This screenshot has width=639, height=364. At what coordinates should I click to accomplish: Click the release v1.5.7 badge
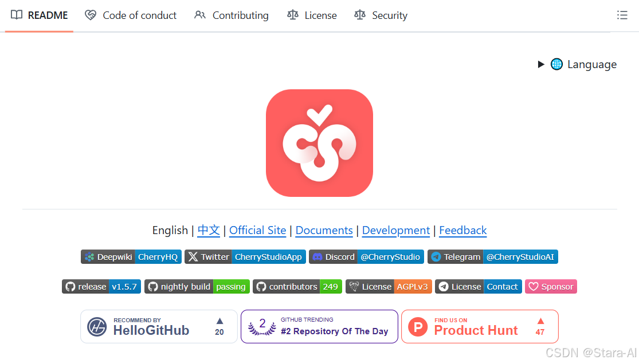(101, 287)
